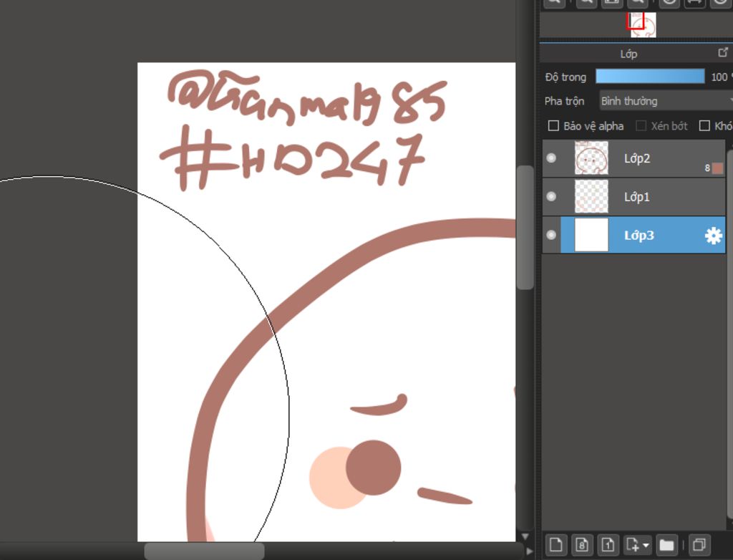This screenshot has width=733, height=560.
Task: Tick the Khó… checkbox at the panel edge
Action: click(x=704, y=126)
